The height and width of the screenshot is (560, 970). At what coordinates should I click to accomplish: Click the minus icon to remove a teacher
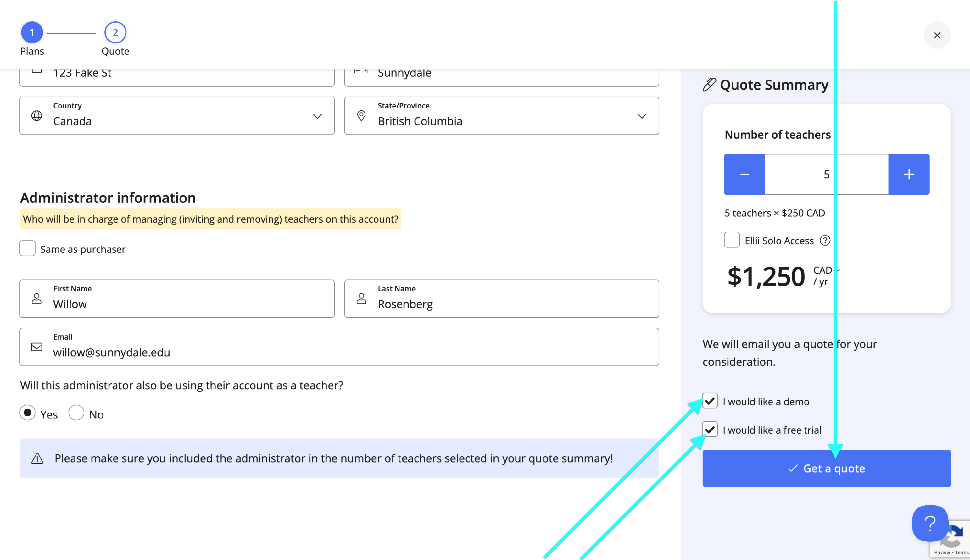click(744, 174)
